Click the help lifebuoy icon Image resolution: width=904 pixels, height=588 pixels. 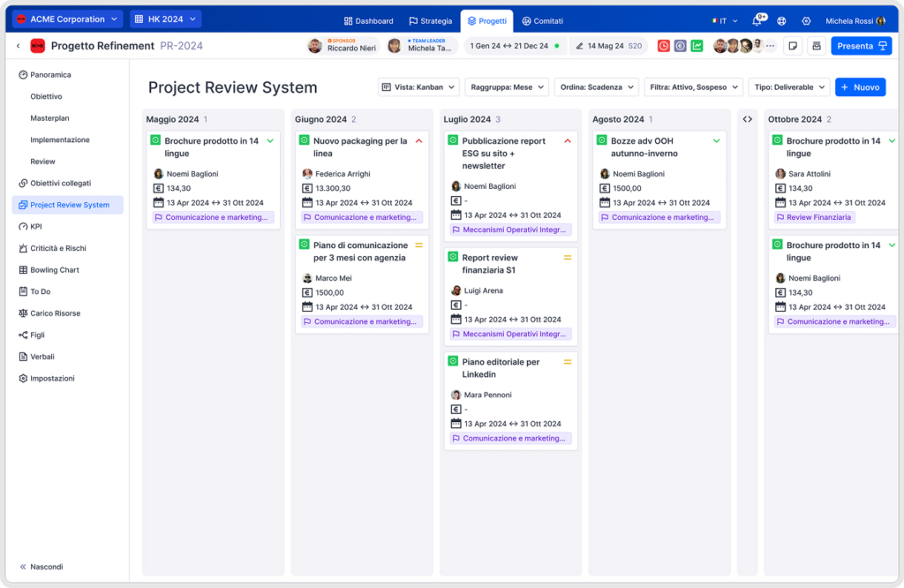[x=781, y=21]
